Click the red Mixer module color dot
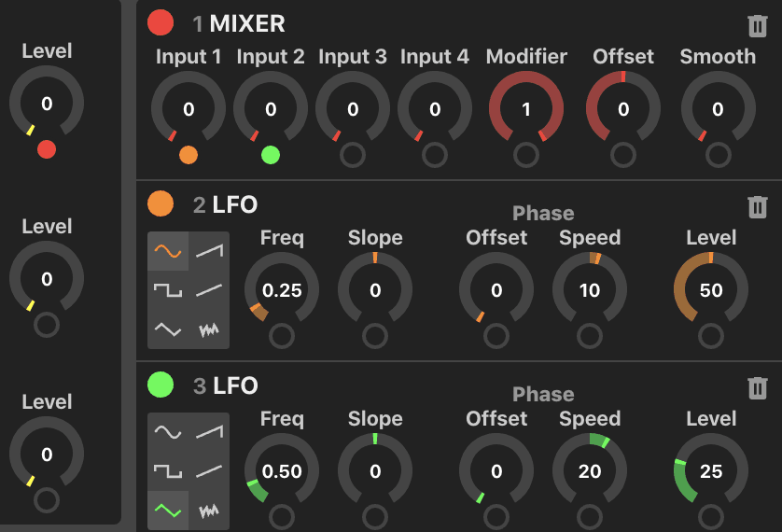782x532 pixels. coord(161,22)
